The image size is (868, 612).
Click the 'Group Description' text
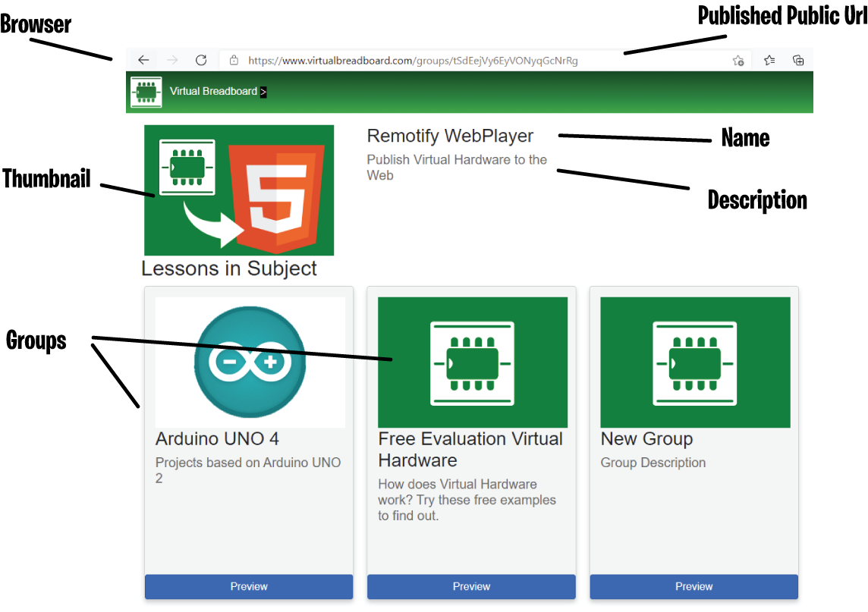[653, 463]
